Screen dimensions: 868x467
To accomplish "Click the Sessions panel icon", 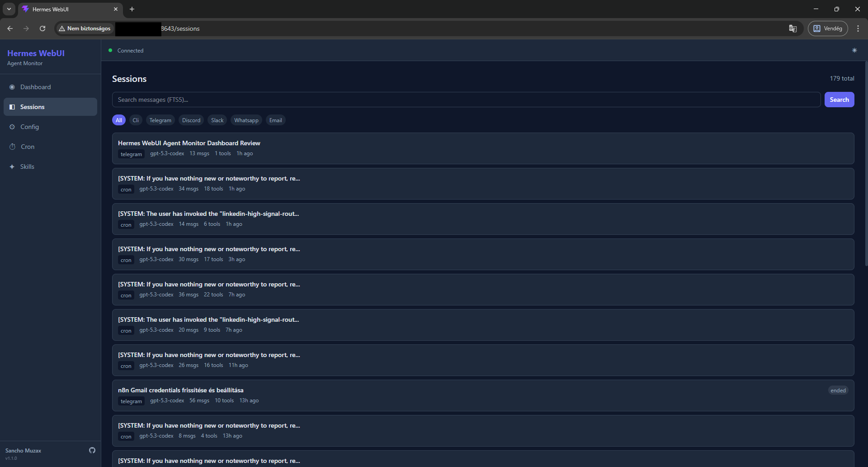I will point(12,107).
